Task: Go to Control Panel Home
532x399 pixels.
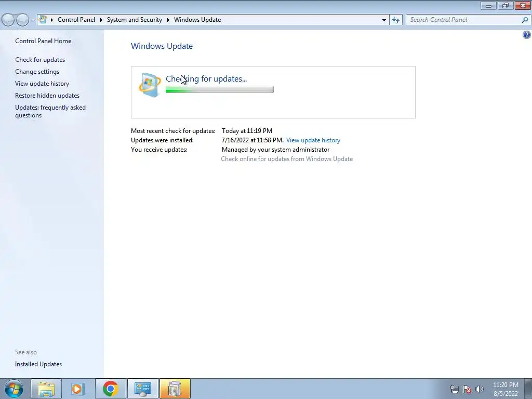Action: pos(43,41)
